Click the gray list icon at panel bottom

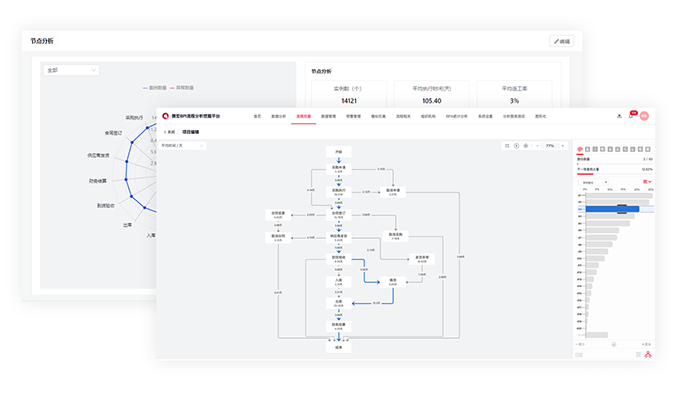(638, 355)
